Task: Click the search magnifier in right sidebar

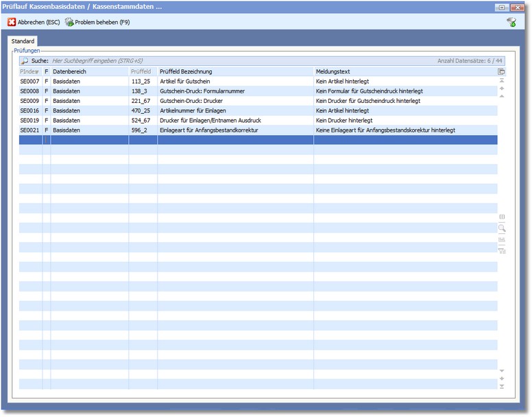Action: [502, 228]
